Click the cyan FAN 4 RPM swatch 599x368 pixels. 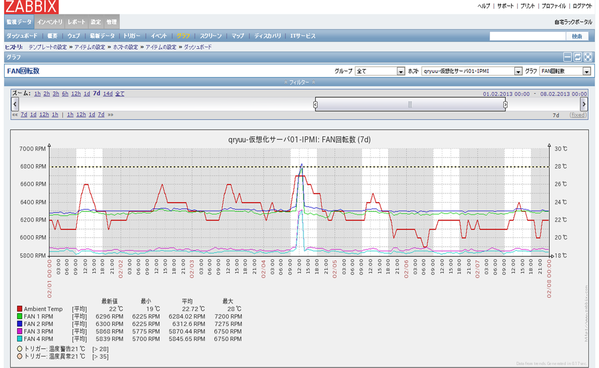coord(19,339)
